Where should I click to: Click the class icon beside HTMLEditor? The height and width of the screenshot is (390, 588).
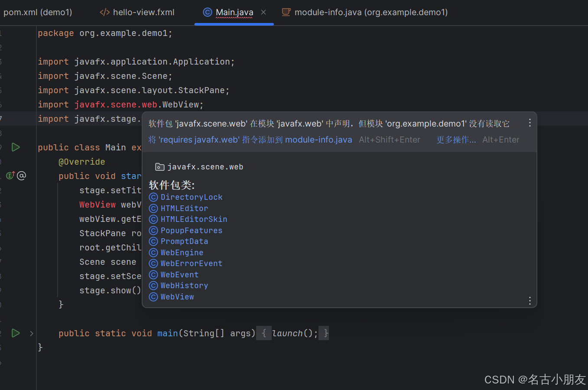pyautogui.click(x=153, y=208)
